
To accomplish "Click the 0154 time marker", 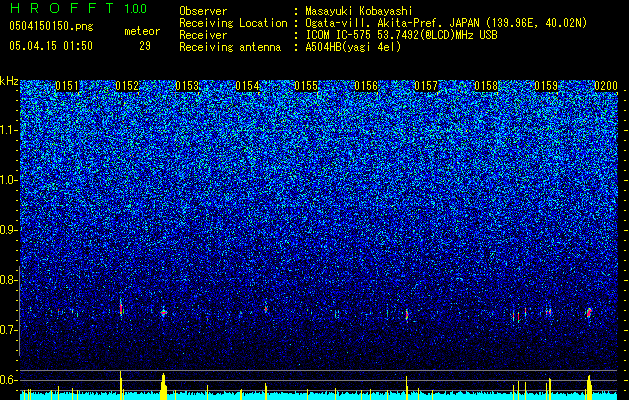I will 247,86.
